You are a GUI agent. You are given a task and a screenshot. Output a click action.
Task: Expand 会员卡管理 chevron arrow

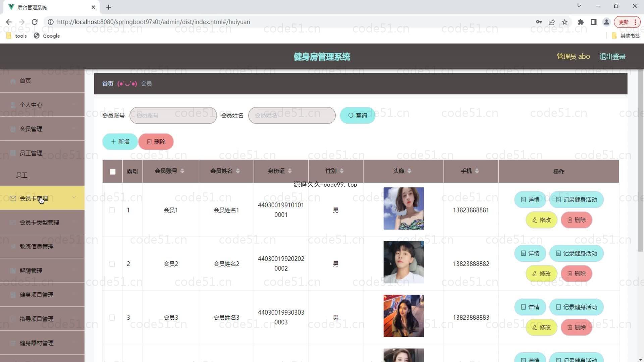pos(74,198)
